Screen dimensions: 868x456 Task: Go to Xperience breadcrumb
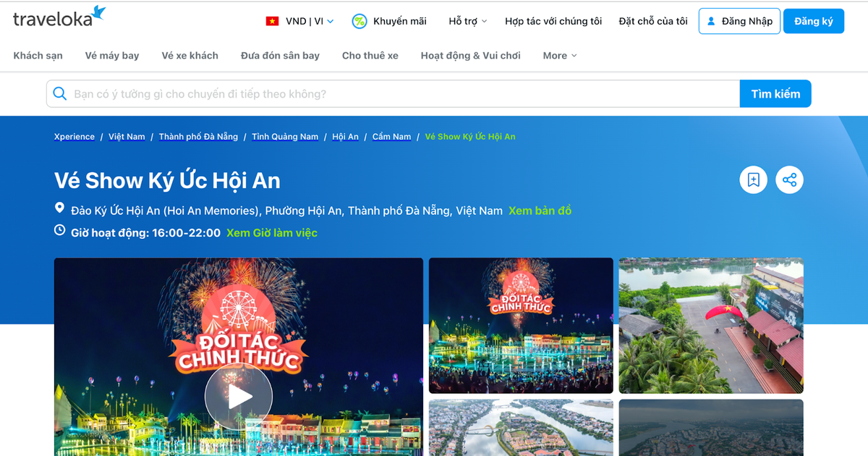coord(75,136)
